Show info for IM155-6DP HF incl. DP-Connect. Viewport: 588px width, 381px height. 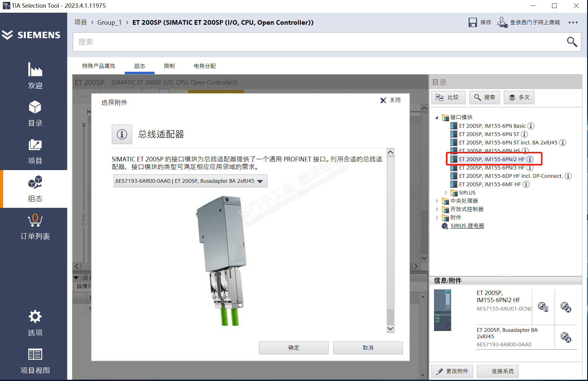(x=568, y=176)
